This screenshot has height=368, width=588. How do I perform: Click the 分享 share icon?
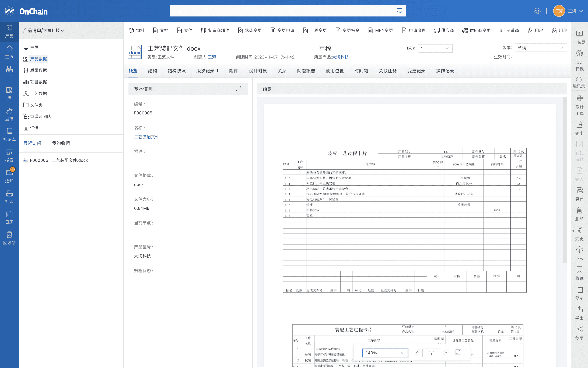[579, 333]
